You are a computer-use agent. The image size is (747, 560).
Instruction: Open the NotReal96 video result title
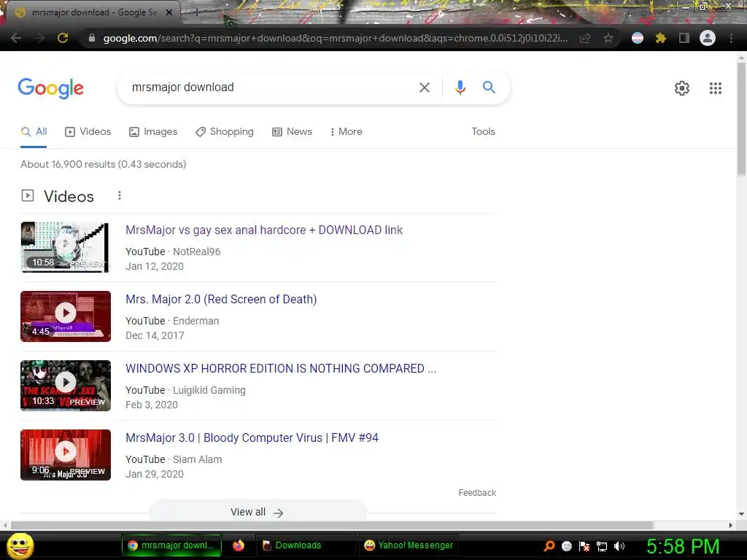[x=264, y=230]
